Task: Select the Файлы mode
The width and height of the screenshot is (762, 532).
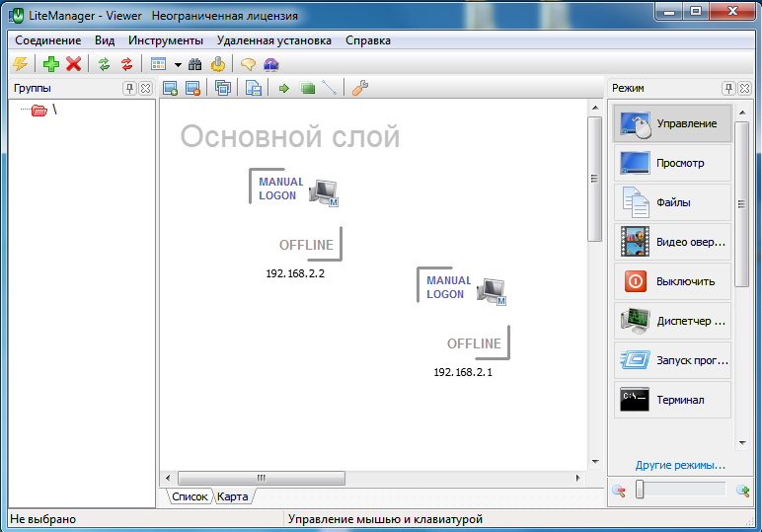Action: (672, 202)
